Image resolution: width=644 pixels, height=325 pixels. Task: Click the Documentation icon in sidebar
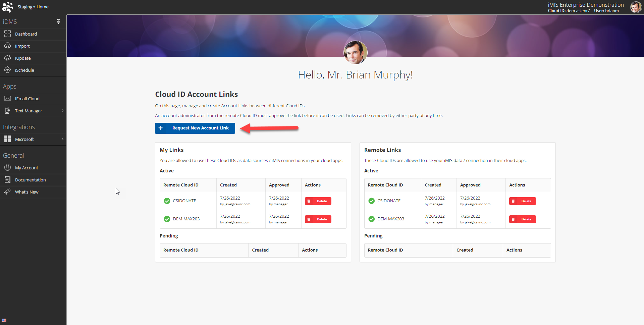click(7, 179)
